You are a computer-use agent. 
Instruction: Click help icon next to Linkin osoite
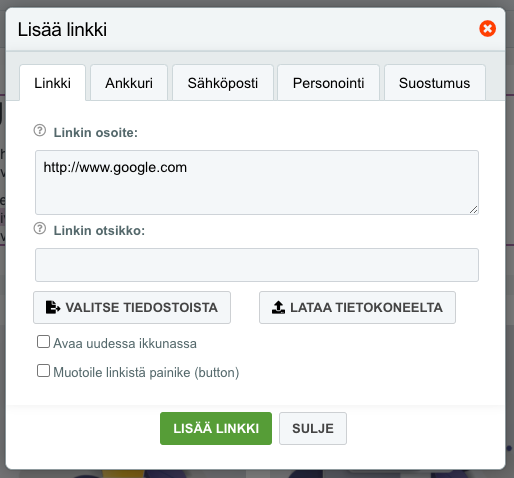[x=40, y=130]
